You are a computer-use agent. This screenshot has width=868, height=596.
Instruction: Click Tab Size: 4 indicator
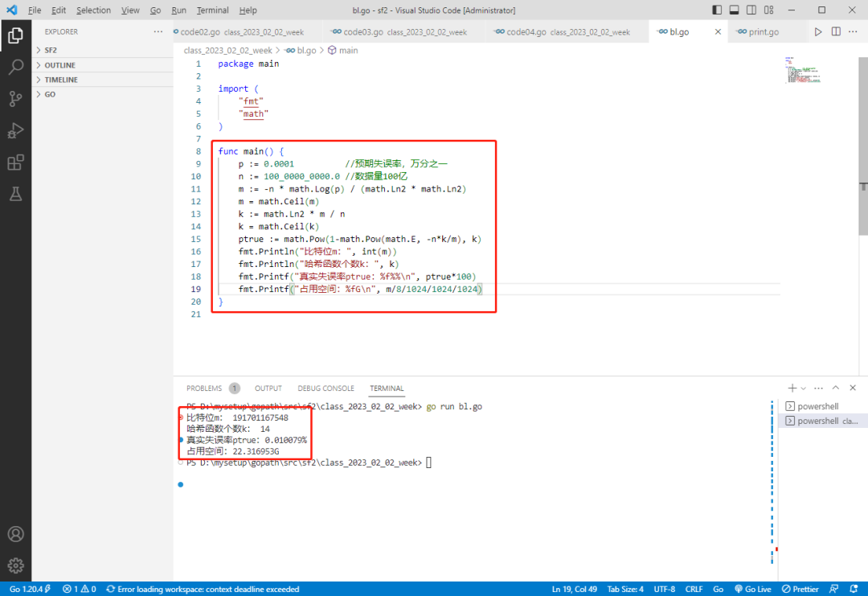click(625, 589)
